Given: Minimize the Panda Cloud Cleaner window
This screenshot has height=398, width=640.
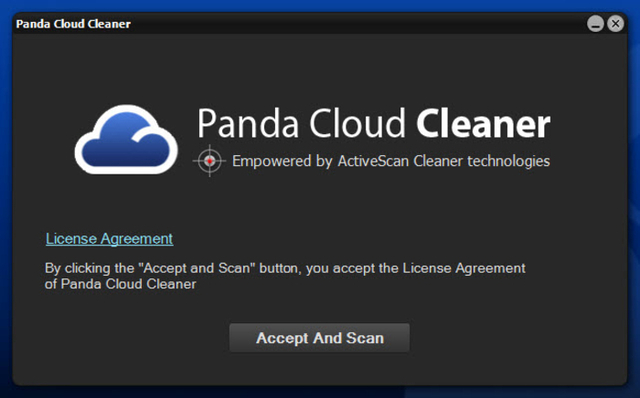Looking at the screenshot, I should coord(596,24).
